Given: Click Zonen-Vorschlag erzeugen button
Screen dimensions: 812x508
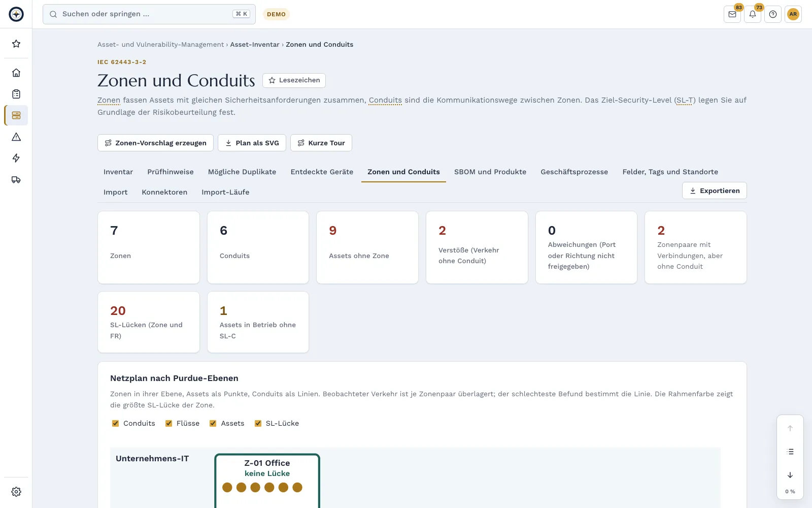Looking at the screenshot, I should [x=156, y=143].
